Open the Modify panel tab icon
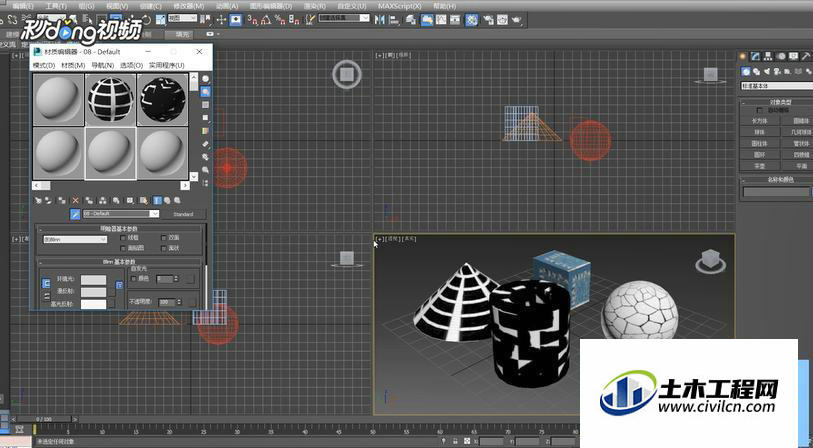813x448 pixels. point(755,56)
